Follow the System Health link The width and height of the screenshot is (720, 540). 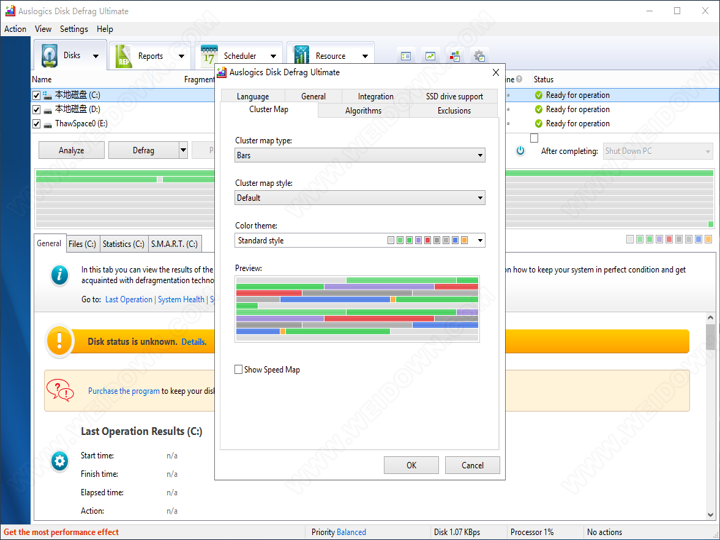[x=181, y=299]
